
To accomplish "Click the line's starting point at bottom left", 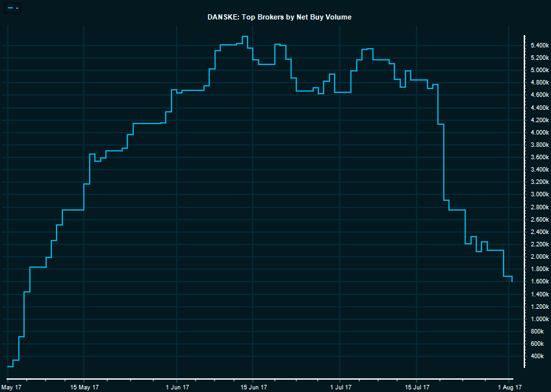I will coord(8,367).
